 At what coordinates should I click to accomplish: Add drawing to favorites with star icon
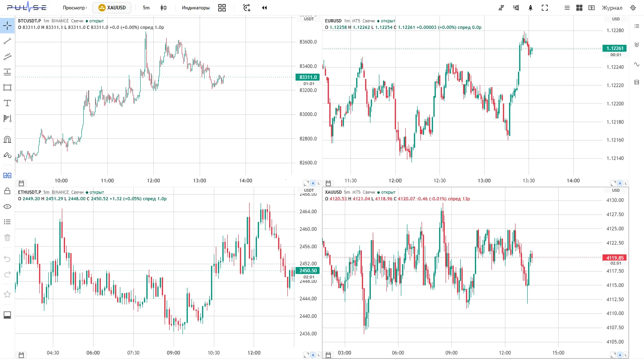click(x=7, y=294)
